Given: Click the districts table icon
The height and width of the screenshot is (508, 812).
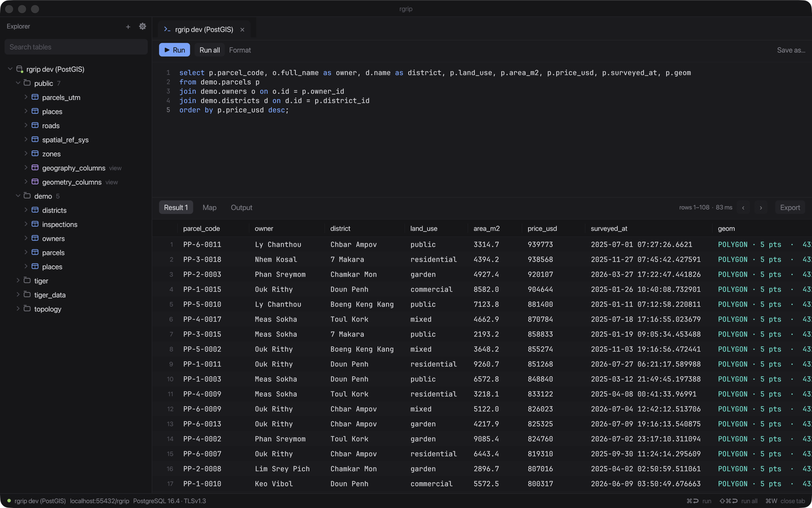Looking at the screenshot, I should [35, 210].
